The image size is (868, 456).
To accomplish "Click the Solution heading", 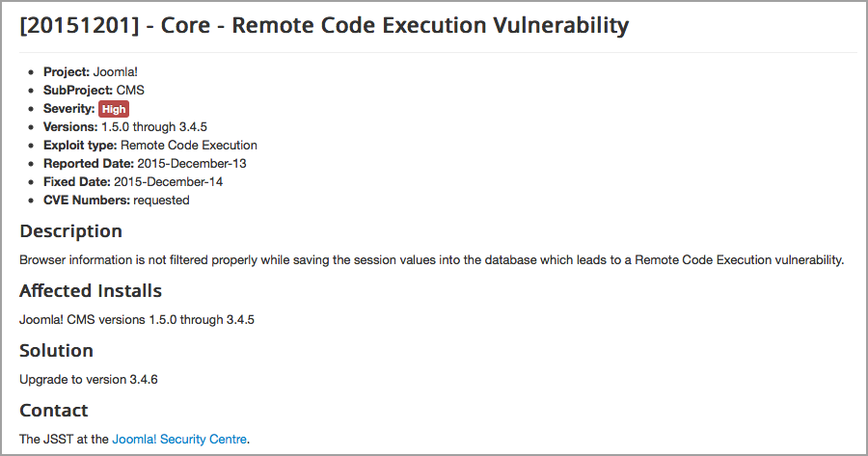I will pos(57,350).
